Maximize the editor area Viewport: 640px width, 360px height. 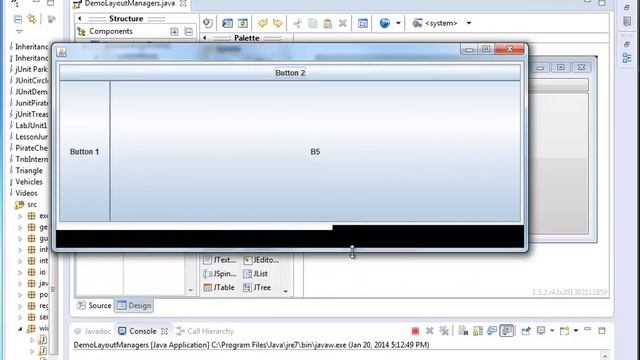click(x=602, y=2)
